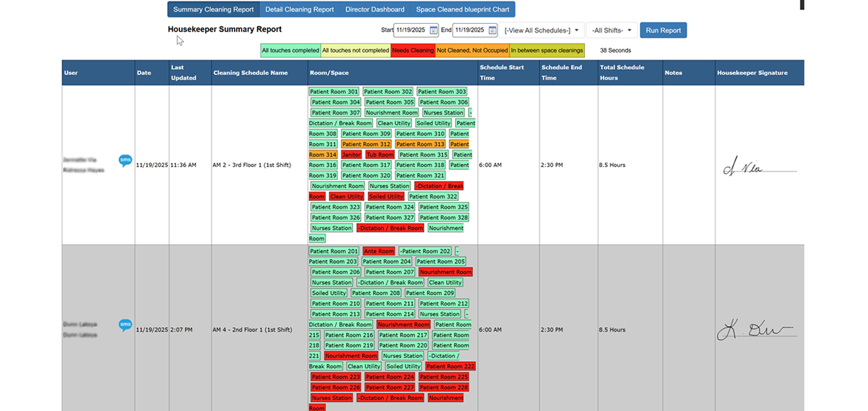The height and width of the screenshot is (411, 868).
Task: Click the vertical scrollbar on the right edge
Action: pos(801,4)
